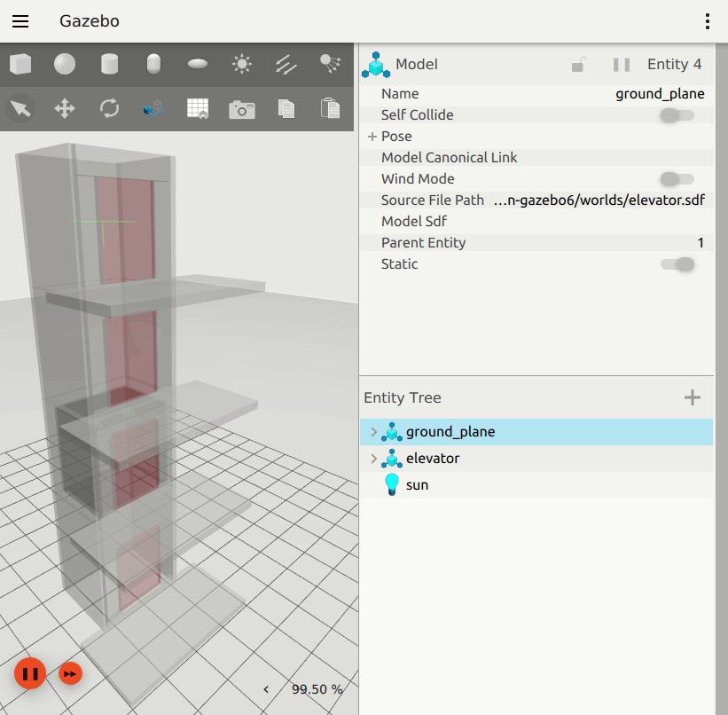Choose the select mode arrow tool
The width and height of the screenshot is (728, 715).
click(x=20, y=109)
